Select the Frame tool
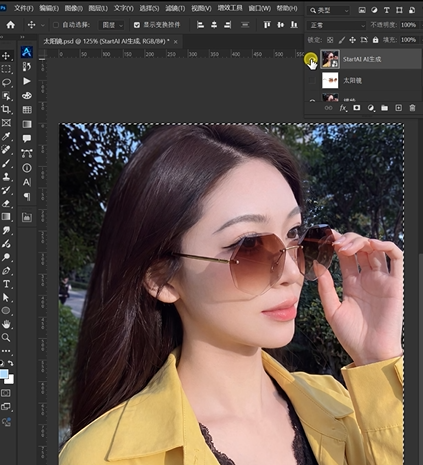This screenshot has width=423, height=465. point(6,123)
